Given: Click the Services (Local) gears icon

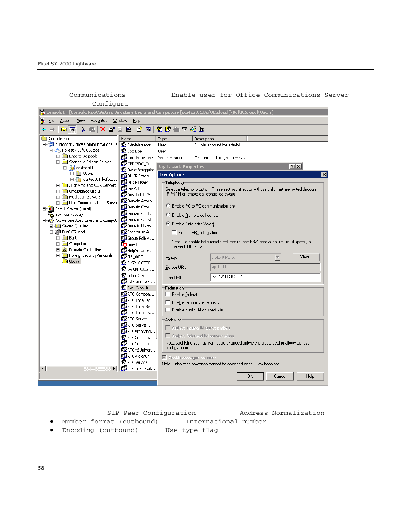Looking at the screenshot, I should click(x=51, y=215).
